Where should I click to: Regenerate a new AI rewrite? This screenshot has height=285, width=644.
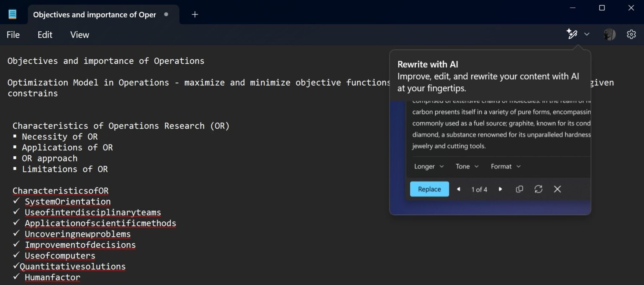click(x=538, y=189)
